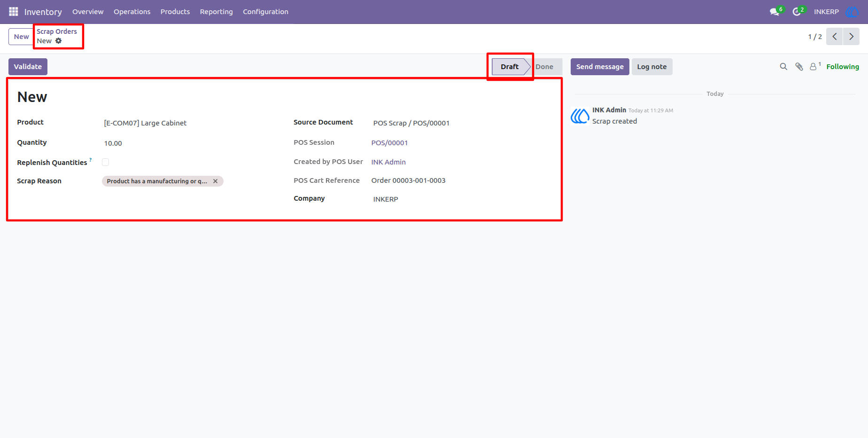Open the Operations menu
868x438 pixels.
[x=132, y=12]
